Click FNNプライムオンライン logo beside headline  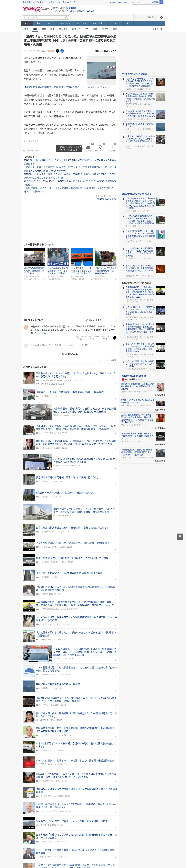point(104,51)
